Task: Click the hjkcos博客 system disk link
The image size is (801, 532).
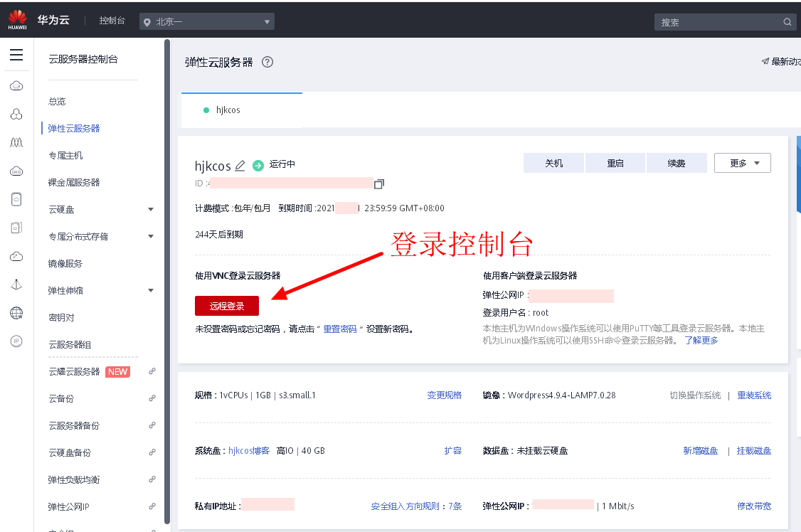Action: pos(249,451)
